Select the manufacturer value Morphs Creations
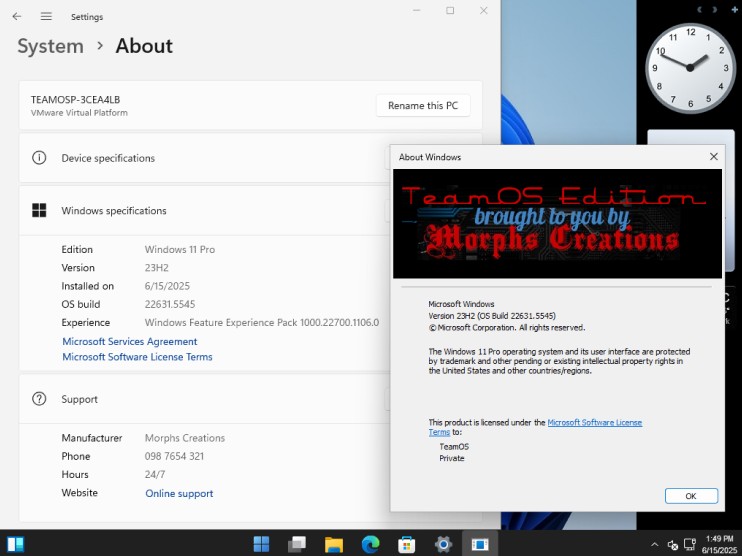The image size is (742, 556). point(185,438)
